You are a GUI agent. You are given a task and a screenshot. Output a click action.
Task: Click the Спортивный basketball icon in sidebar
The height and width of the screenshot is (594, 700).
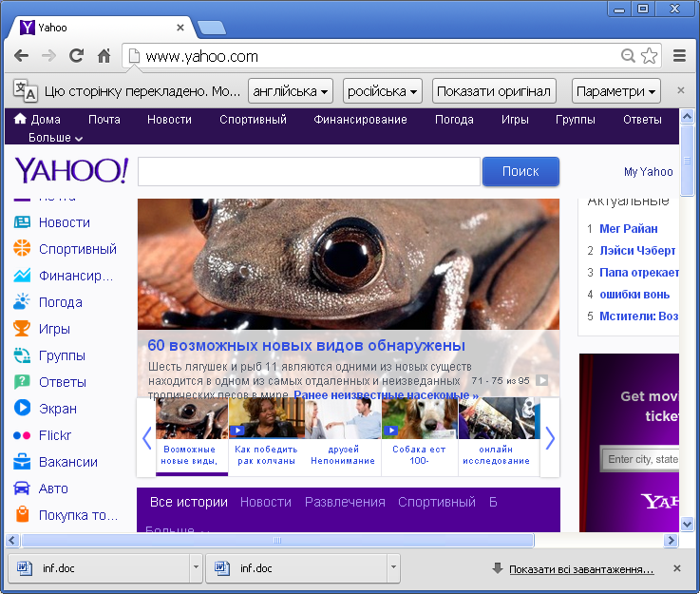coord(22,248)
